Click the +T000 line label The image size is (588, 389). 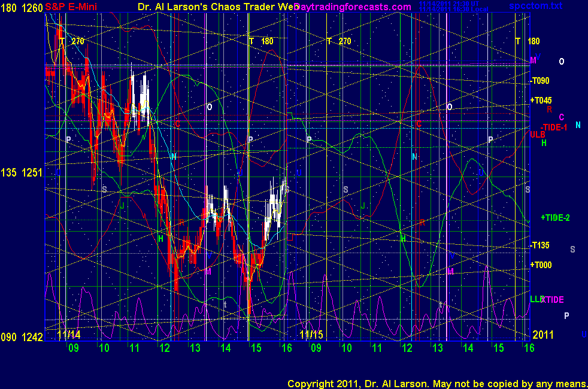point(541,265)
